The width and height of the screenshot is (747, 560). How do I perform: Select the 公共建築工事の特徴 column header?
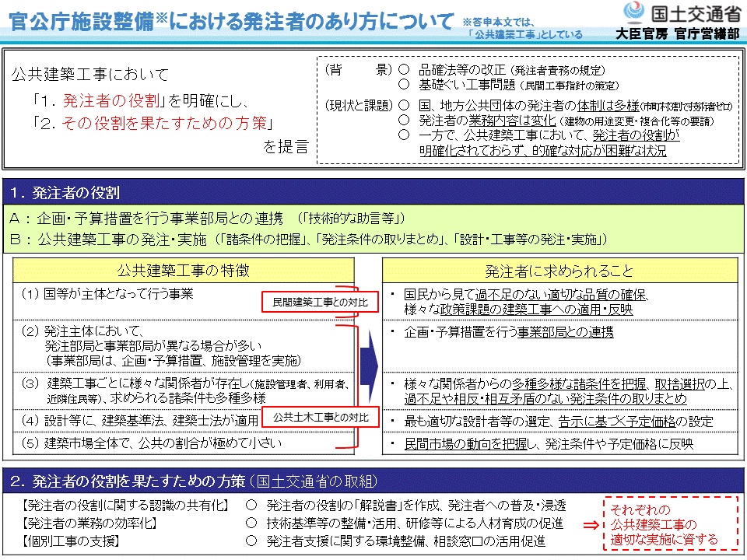click(184, 271)
